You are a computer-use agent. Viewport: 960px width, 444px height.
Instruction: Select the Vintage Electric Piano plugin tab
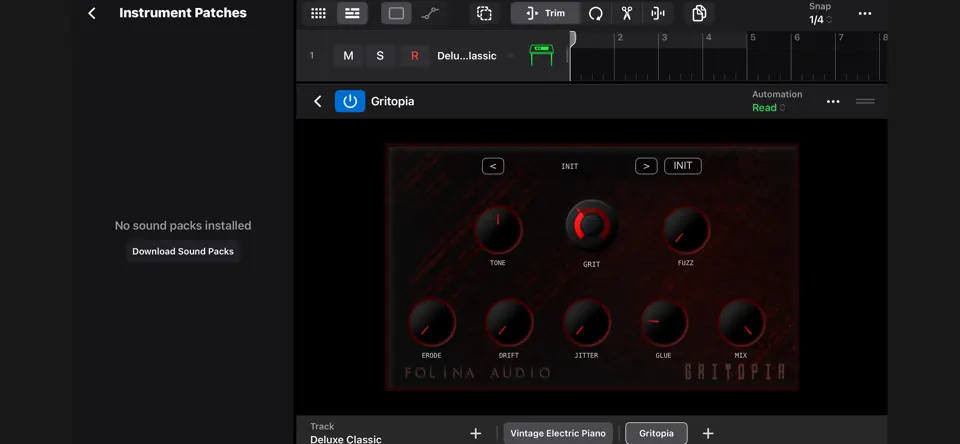pyautogui.click(x=558, y=434)
